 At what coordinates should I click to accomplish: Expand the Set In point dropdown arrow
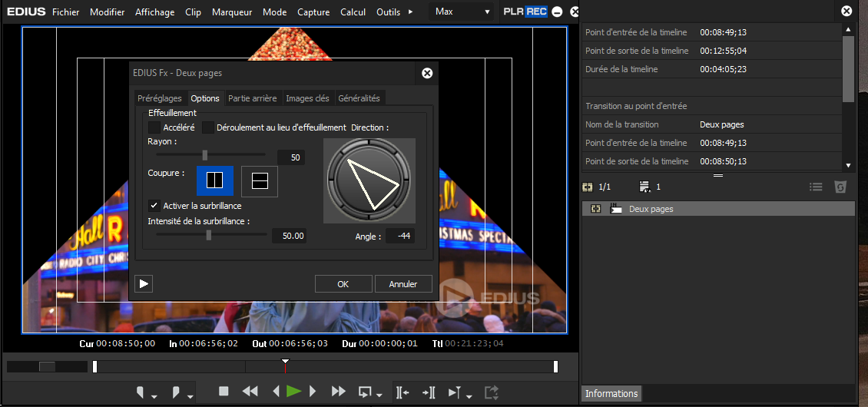coord(154,396)
